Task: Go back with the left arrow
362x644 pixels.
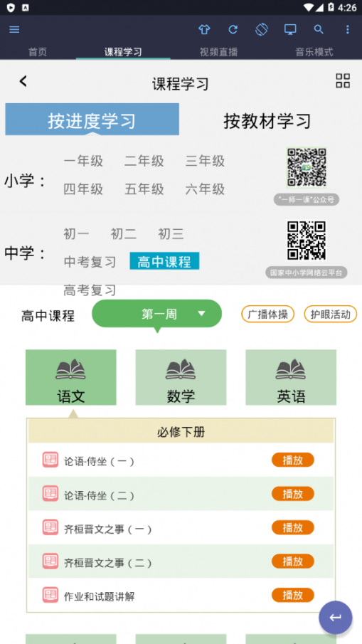Action: [x=23, y=81]
